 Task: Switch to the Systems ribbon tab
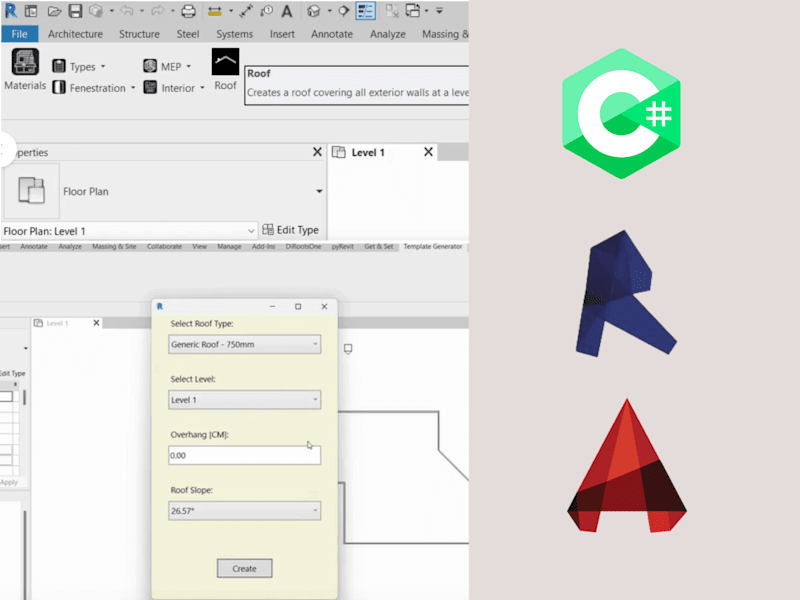click(x=234, y=34)
